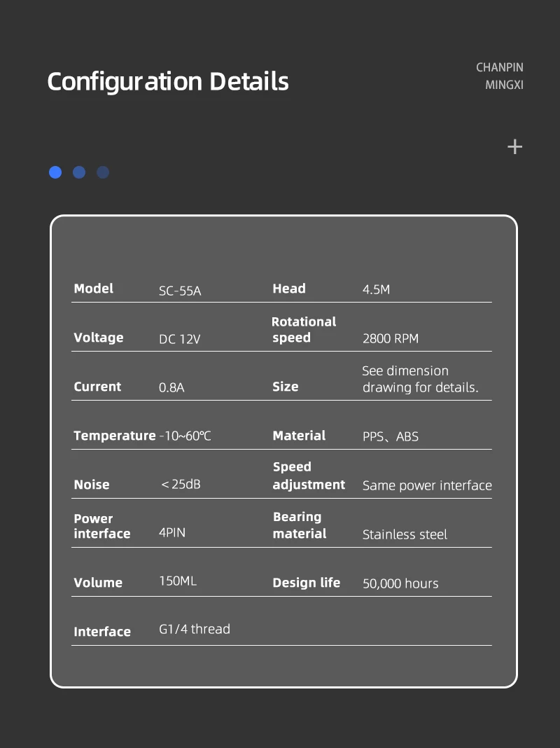This screenshot has height=748, width=560.
Task: Select the first bright blue dot
Action: tap(55, 172)
